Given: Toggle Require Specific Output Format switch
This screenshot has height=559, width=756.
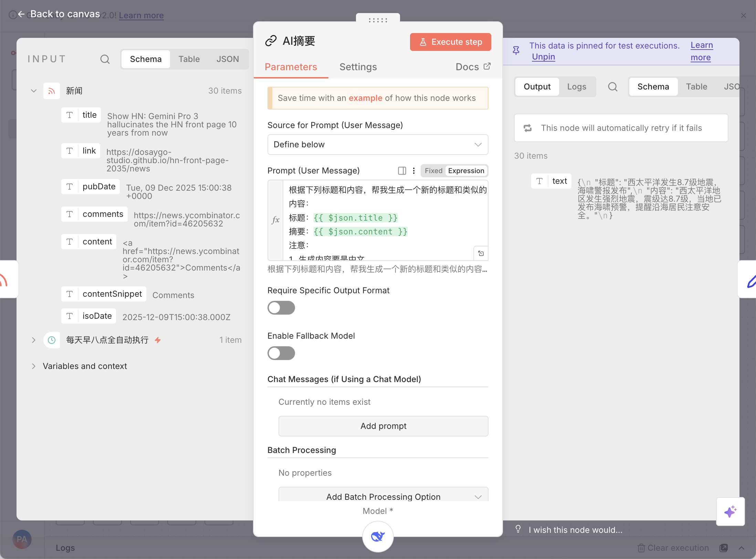Looking at the screenshot, I should coord(281,308).
